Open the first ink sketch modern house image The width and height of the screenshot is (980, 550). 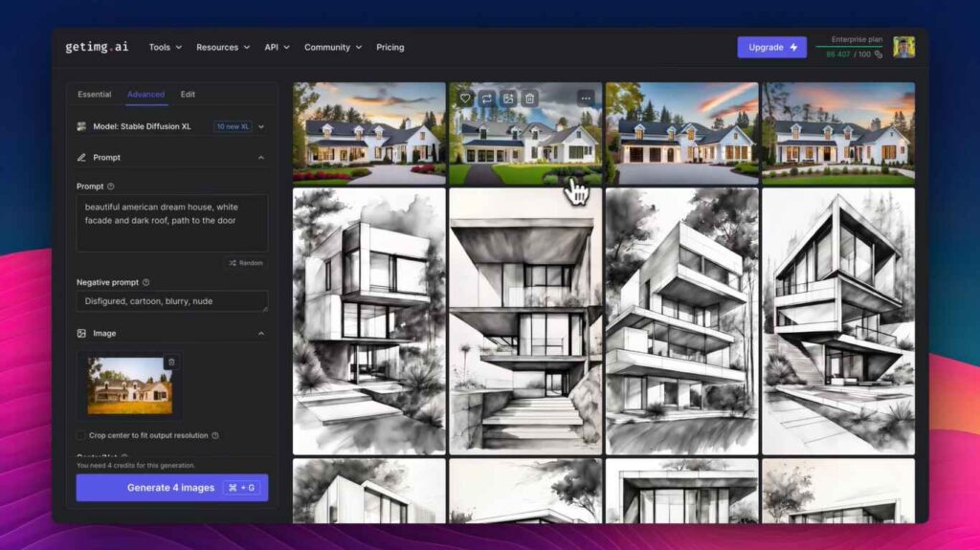point(369,321)
